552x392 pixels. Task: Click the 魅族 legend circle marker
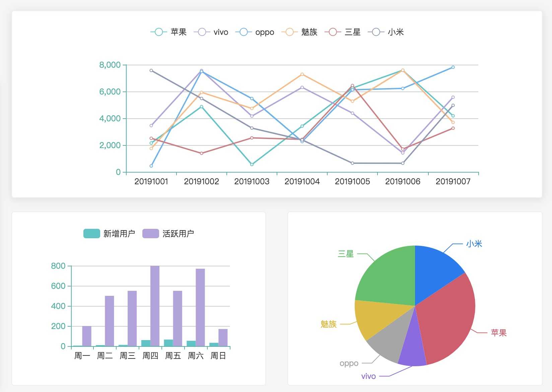(x=290, y=32)
